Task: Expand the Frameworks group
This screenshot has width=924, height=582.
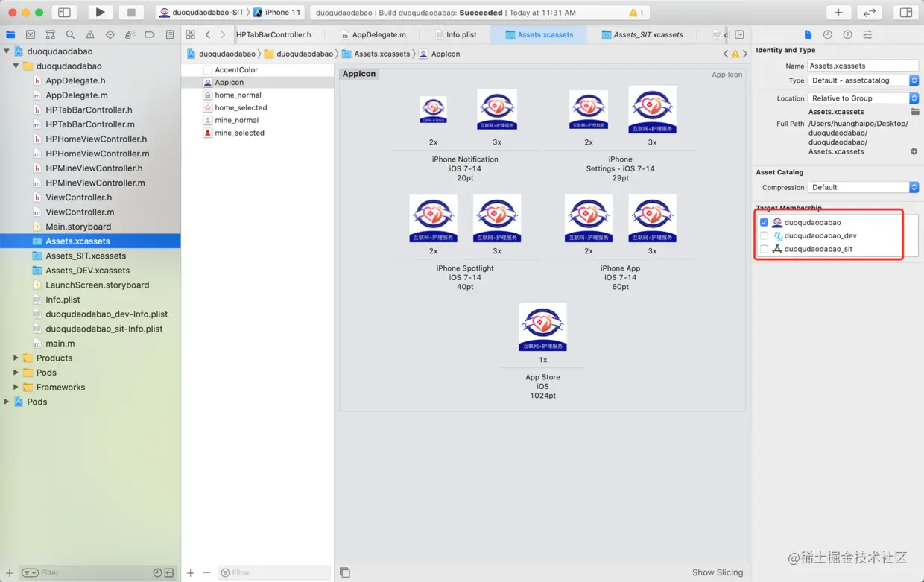Action: coord(16,387)
